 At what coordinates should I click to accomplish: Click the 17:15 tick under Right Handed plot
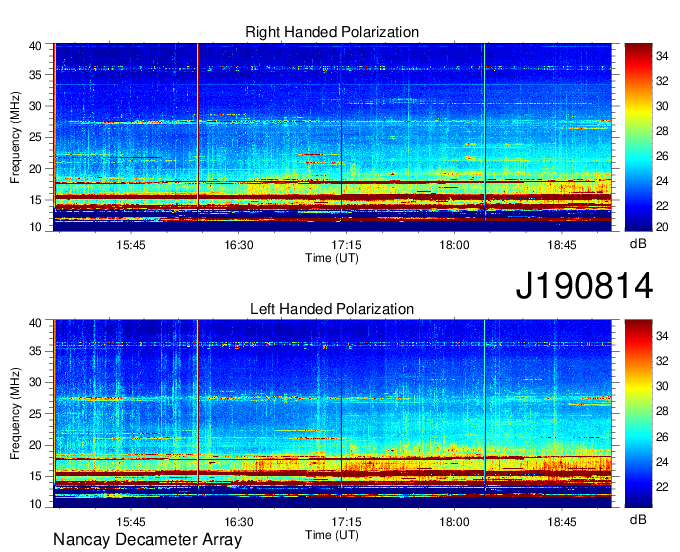[x=347, y=245]
